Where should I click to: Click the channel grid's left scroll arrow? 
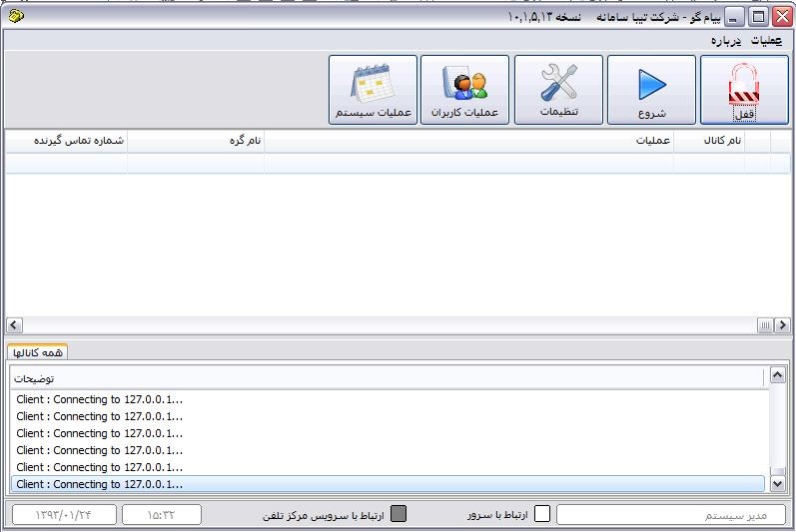pyautogui.click(x=14, y=325)
